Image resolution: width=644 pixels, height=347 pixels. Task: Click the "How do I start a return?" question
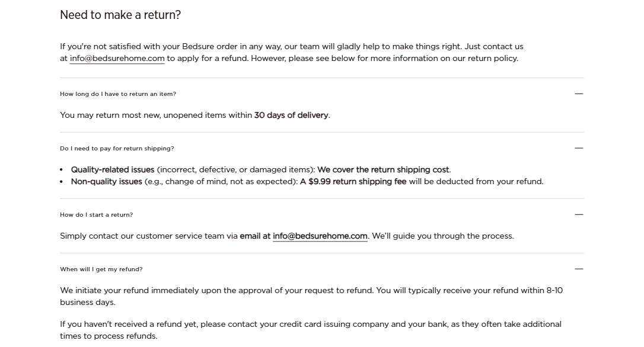(x=97, y=215)
